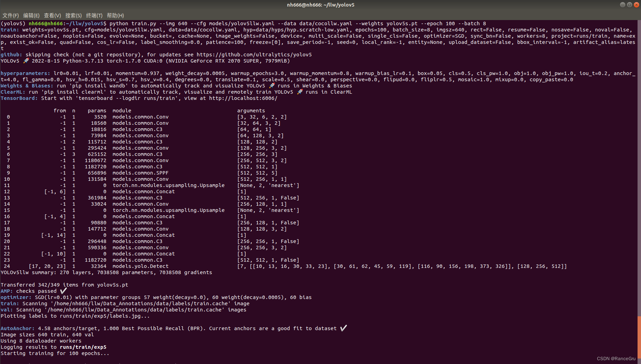Click params value 3520 in layer 0
This screenshot has width=641, height=364.
pos(100,117)
